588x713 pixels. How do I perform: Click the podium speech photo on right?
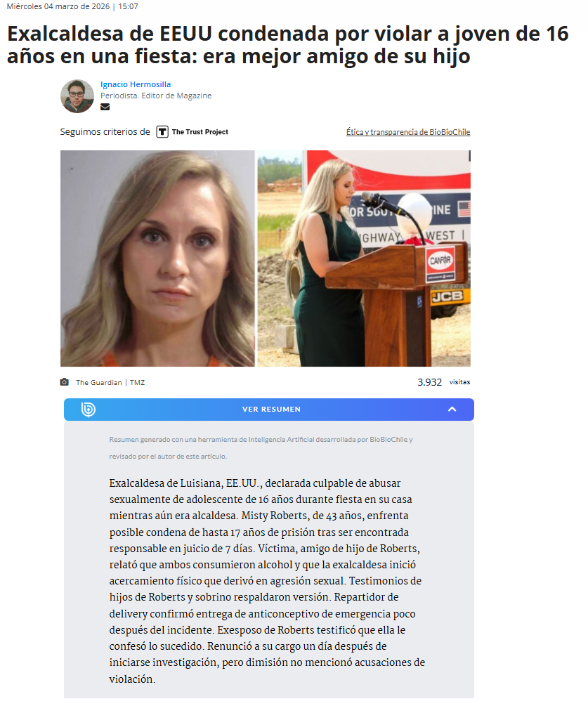point(364,259)
